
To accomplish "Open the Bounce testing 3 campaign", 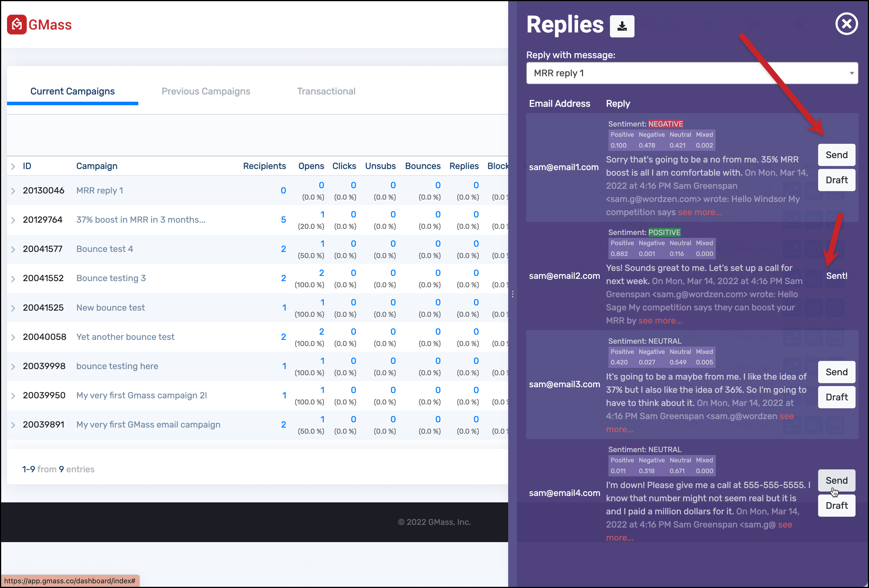I will point(111,278).
